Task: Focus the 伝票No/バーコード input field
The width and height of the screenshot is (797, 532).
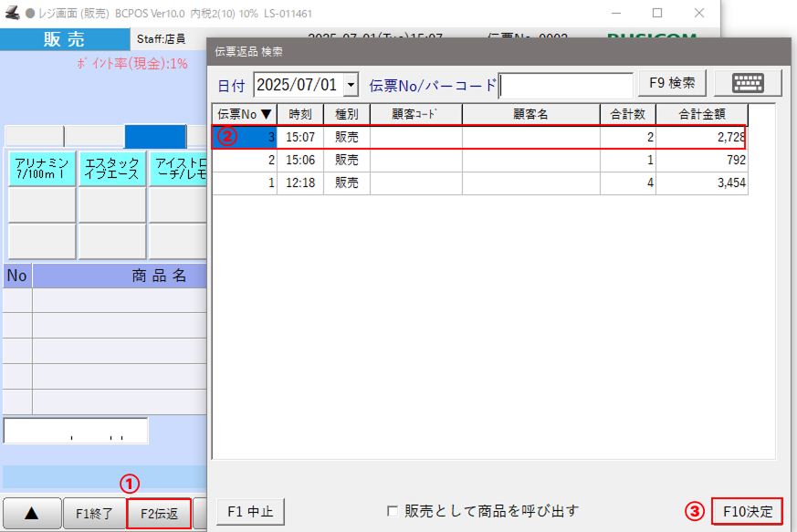Action: [566, 86]
